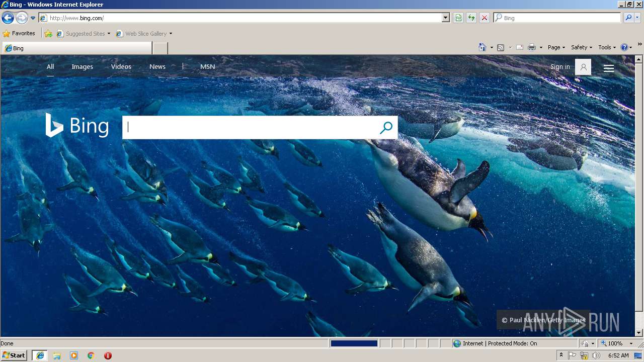644x362 pixels.
Task: Click the volume speaker tray icon
Action: (x=596, y=355)
